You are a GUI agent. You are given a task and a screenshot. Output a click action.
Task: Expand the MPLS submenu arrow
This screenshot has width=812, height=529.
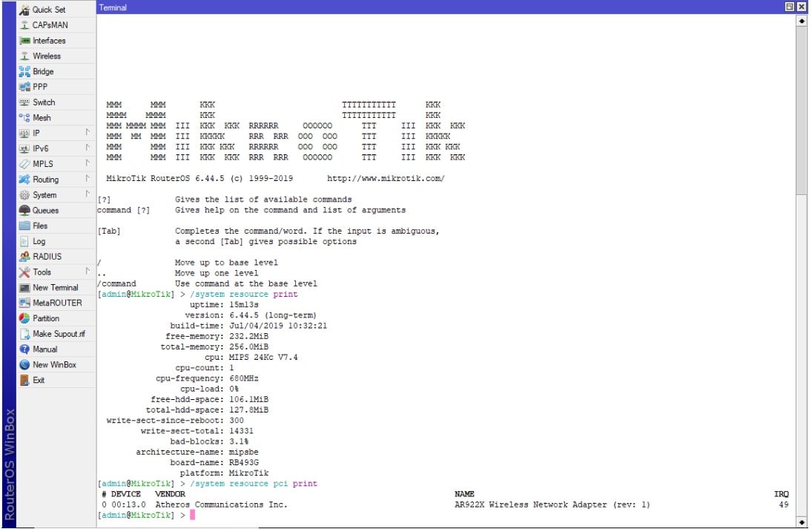(x=88, y=163)
